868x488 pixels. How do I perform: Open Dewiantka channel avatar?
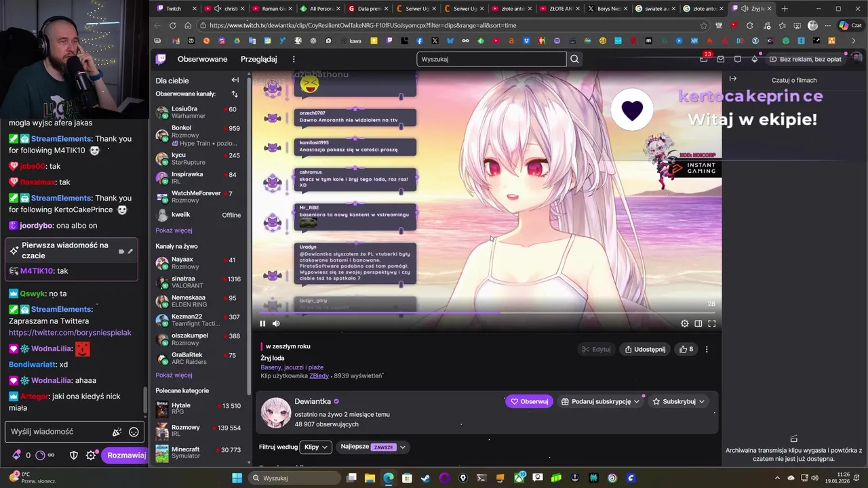click(x=276, y=412)
